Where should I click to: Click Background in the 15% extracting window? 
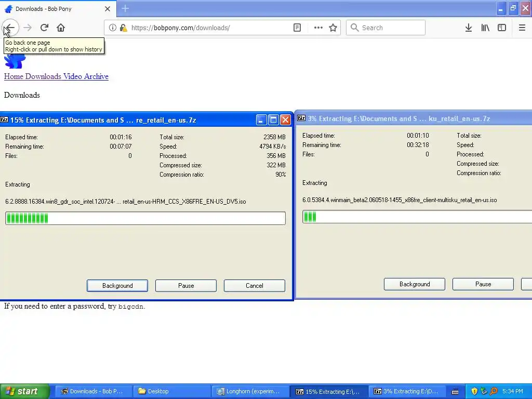117,286
